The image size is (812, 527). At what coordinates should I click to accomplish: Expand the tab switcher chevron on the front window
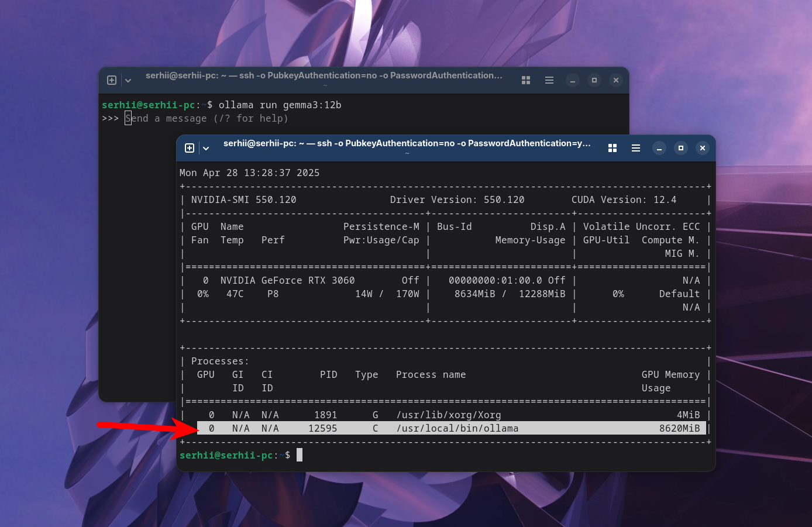pos(205,148)
